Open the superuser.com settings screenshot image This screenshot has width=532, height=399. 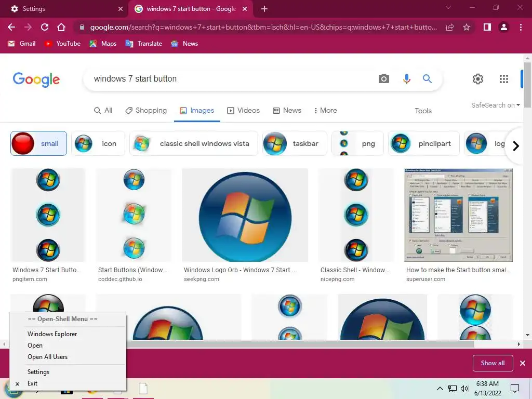pos(458,215)
